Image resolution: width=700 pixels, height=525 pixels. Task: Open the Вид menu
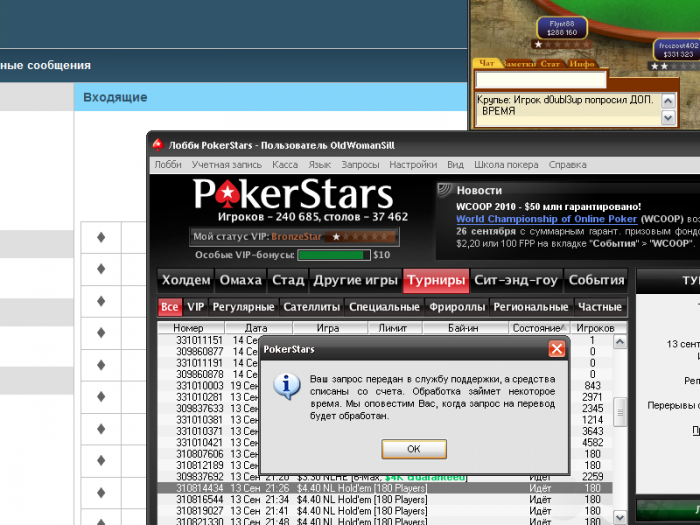(x=455, y=165)
